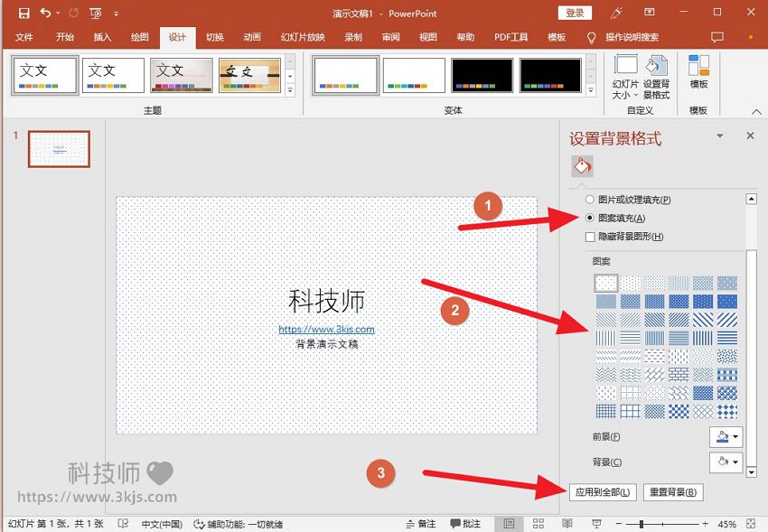Open the comments speech bubble icon

coord(717,37)
